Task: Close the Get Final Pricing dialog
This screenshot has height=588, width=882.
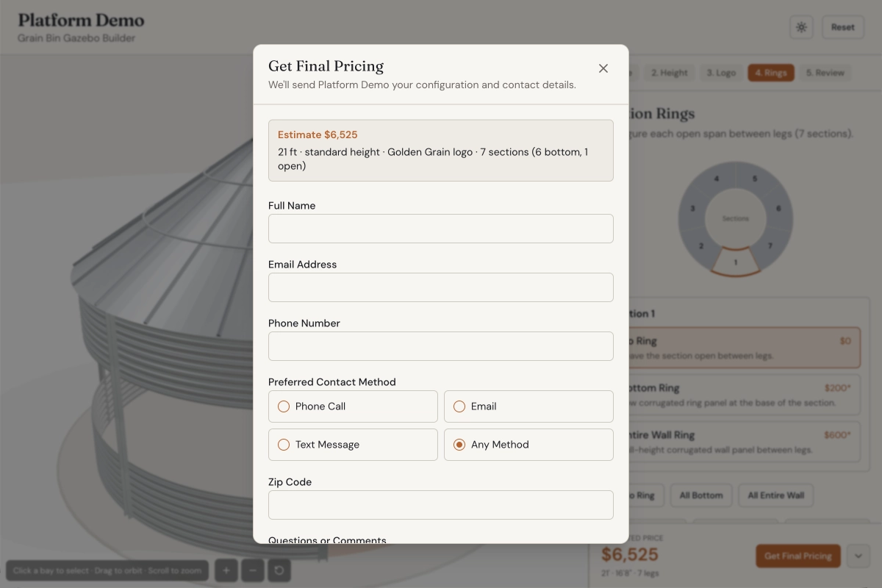Action: click(x=603, y=68)
